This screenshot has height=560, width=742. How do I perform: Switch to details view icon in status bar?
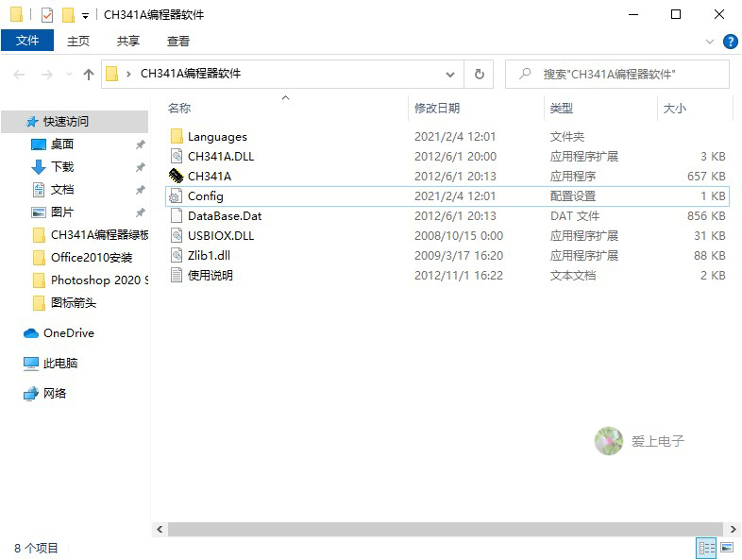707,548
